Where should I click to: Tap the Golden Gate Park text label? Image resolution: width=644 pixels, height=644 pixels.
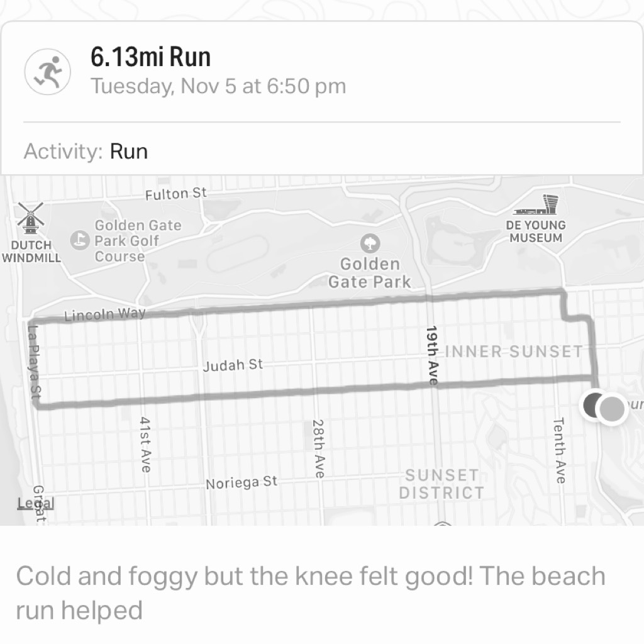[370, 273]
